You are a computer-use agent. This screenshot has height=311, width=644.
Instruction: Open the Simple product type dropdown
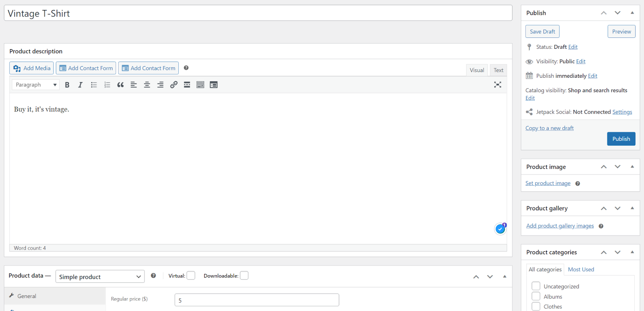[x=100, y=276]
